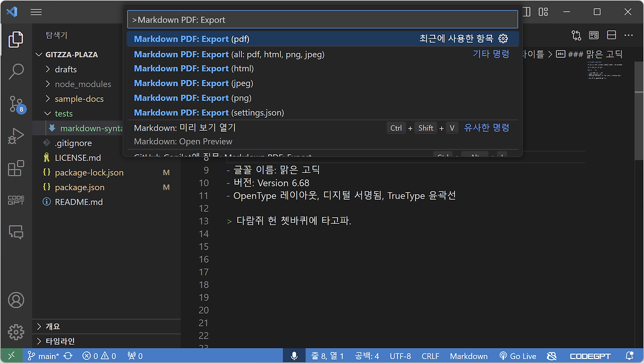Image resolution: width=644 pixels, height=363 pixels.
Task: Open changes compare icon in editor toolbar
Action: click(x=576, y=35)
